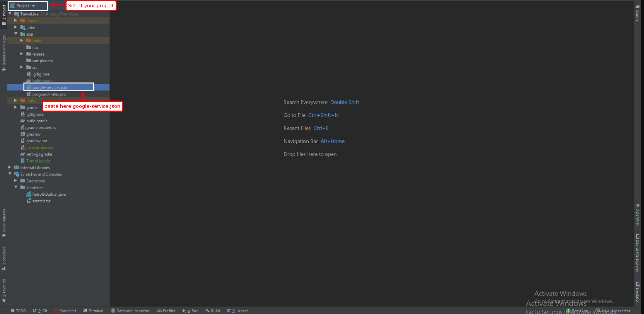Open the SonarLint tool window
644x314 pixels.
(x=65, y=311)
